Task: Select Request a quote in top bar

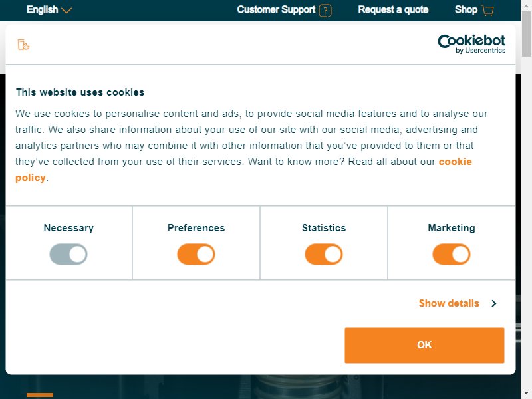Action: [393, 9]
